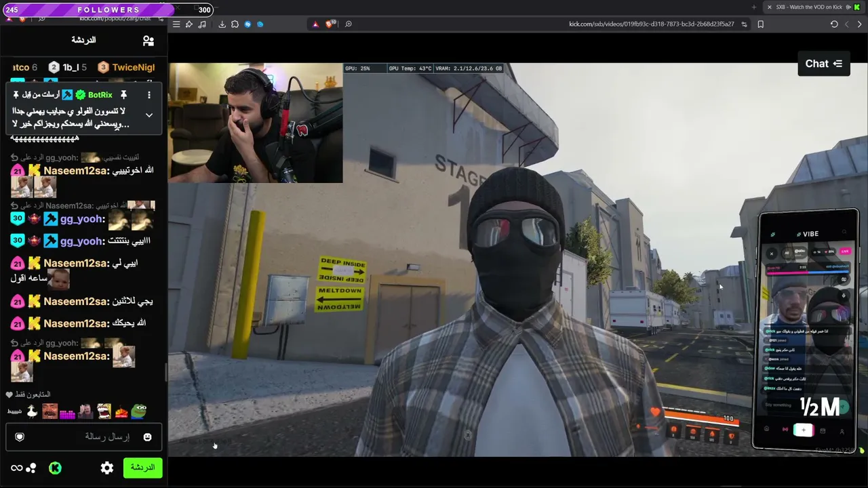Screen dimensions: 868x488
Task: Bookmark this page
Action: point(760,24)
